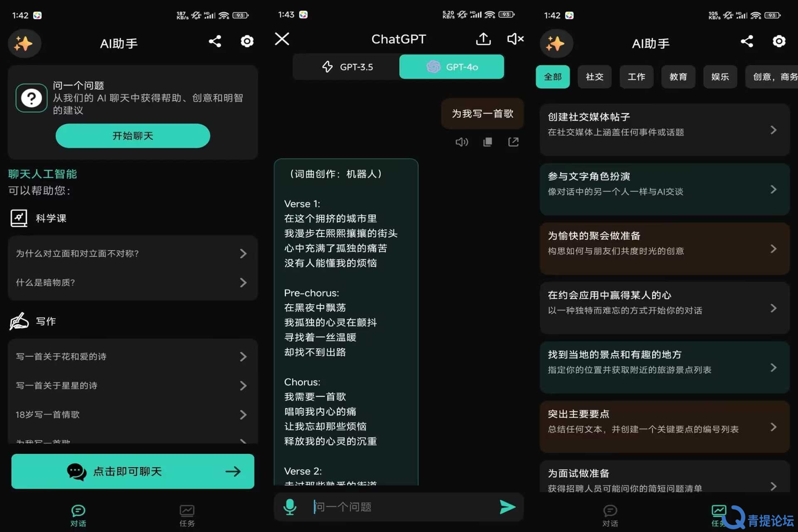
Task: Tap the sparkle logo on left AI助手 screen
Action: 24,43
